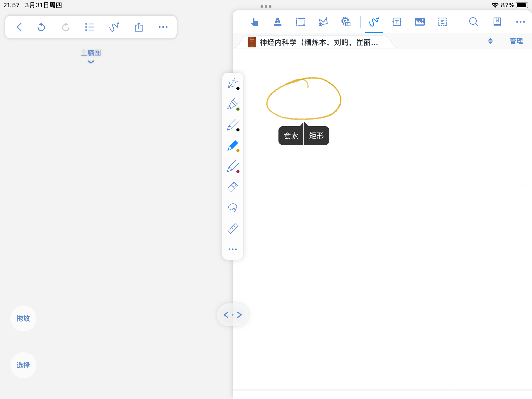Open the dashed outline list tool
Screen dimensions: 532x399
[442, 22]
